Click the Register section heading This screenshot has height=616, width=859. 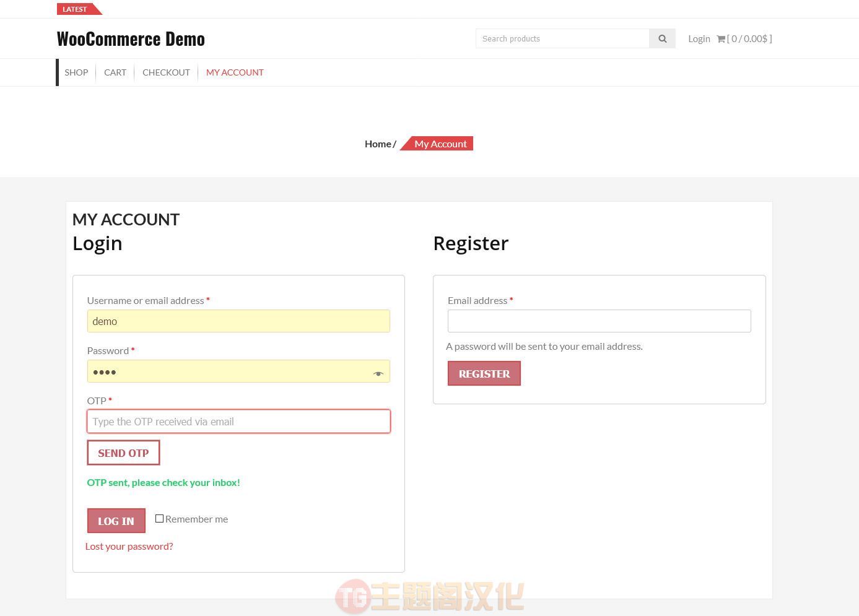[471, 243]
